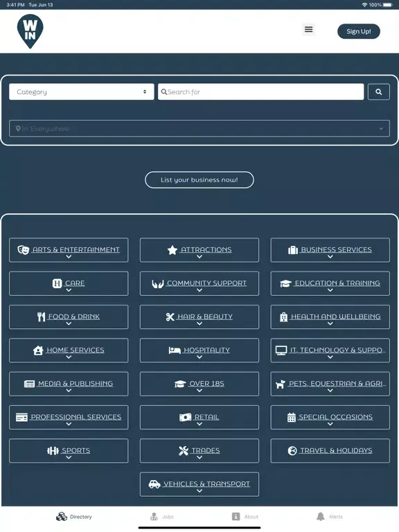Viewport: 399px width, 532px height.
Task: Switch to the Directory tab
Action: pyautogui.click(x=74, y=517)
